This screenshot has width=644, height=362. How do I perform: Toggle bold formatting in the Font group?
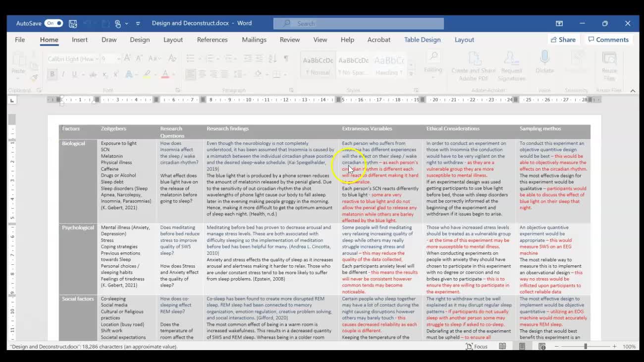[52, 74]
